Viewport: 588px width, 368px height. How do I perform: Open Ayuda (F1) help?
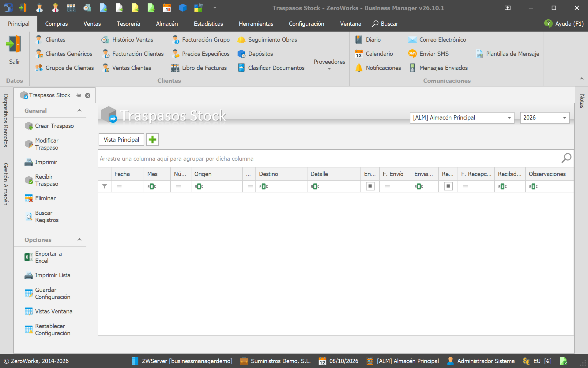tap(564, 24)
